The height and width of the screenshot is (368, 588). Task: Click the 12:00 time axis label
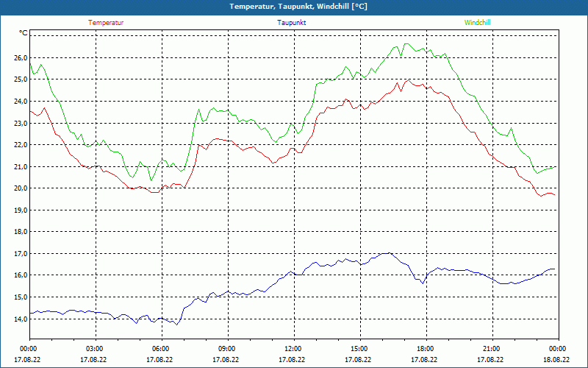tap(294, 349)
